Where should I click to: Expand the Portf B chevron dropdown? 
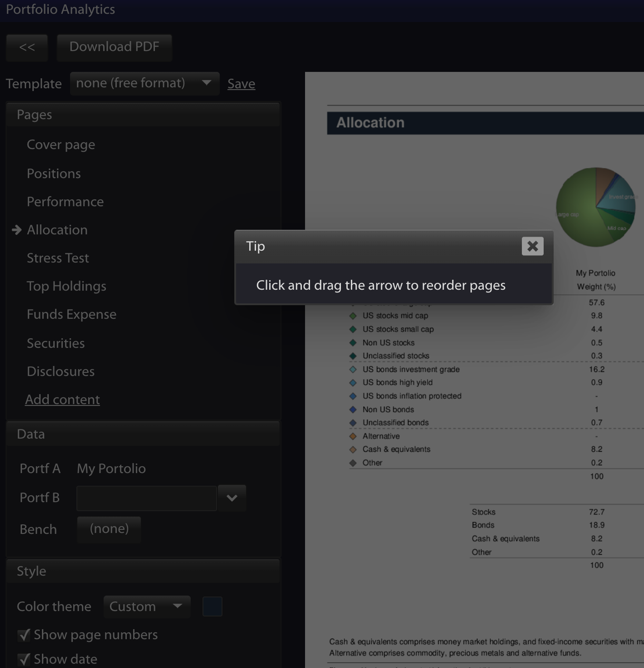pyautogui.click(x=232, y=498)
